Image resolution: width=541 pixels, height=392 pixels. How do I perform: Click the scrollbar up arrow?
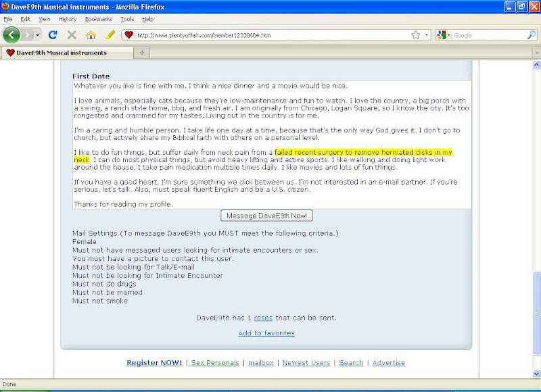(x=536, y=65)
